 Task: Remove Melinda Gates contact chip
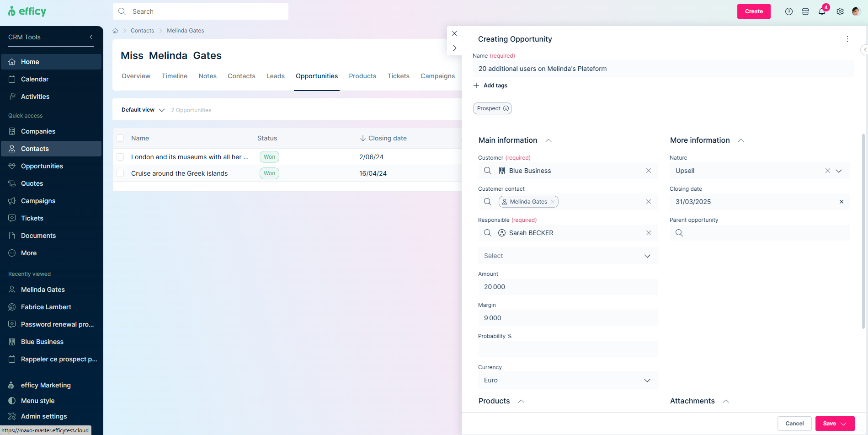[553, 202]
